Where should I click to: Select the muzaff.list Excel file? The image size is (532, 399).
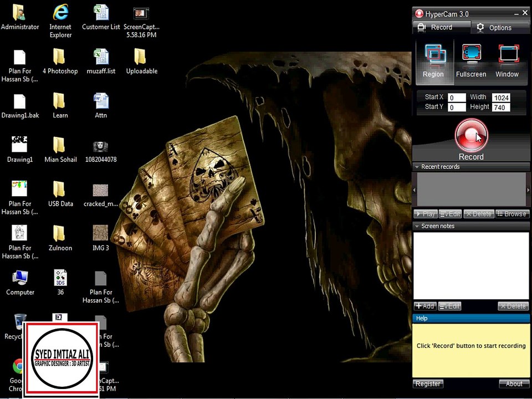101,62
